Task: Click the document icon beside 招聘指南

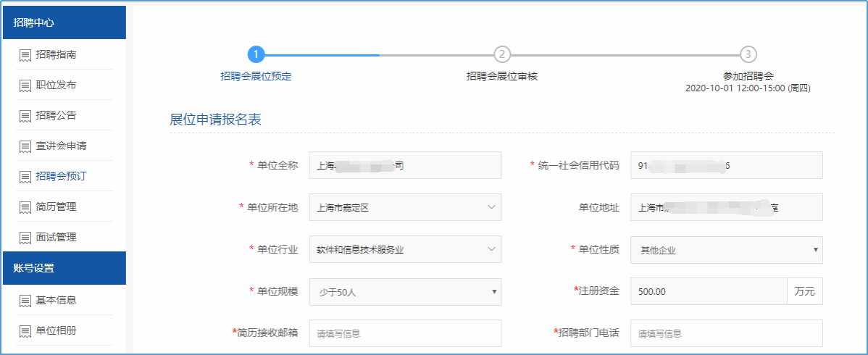Action: coord(25,55)
